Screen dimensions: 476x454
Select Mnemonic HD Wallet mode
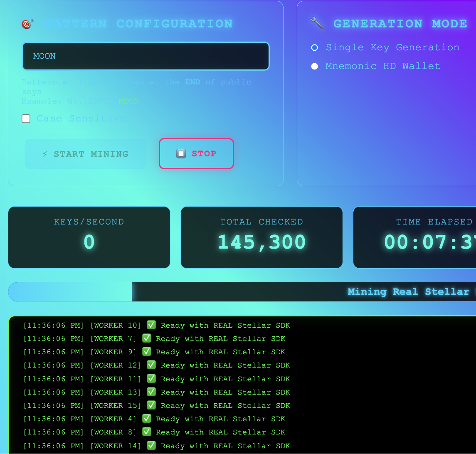(x=315, y=66)
